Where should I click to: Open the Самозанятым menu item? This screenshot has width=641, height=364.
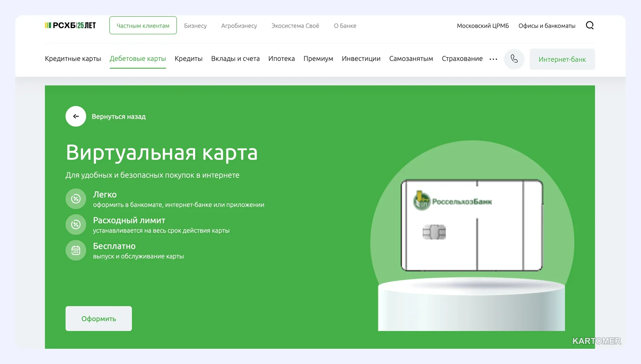point(411,59)
